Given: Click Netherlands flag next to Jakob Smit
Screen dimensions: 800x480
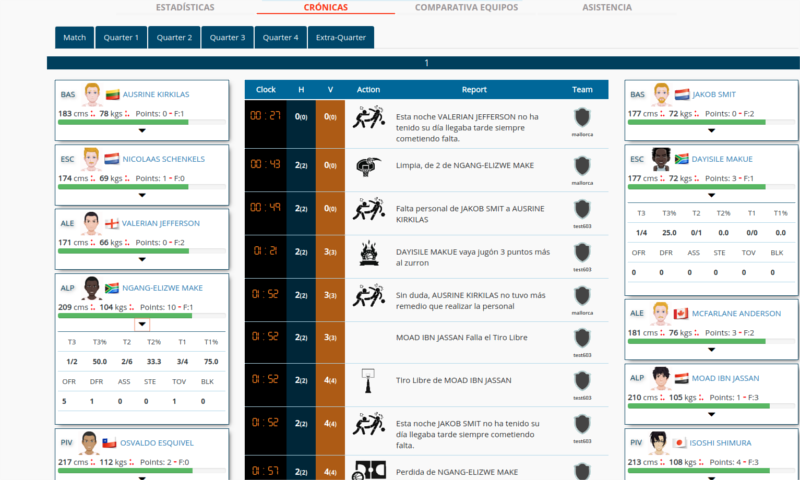Looking at the screenshot, I should tap(682, 95).
